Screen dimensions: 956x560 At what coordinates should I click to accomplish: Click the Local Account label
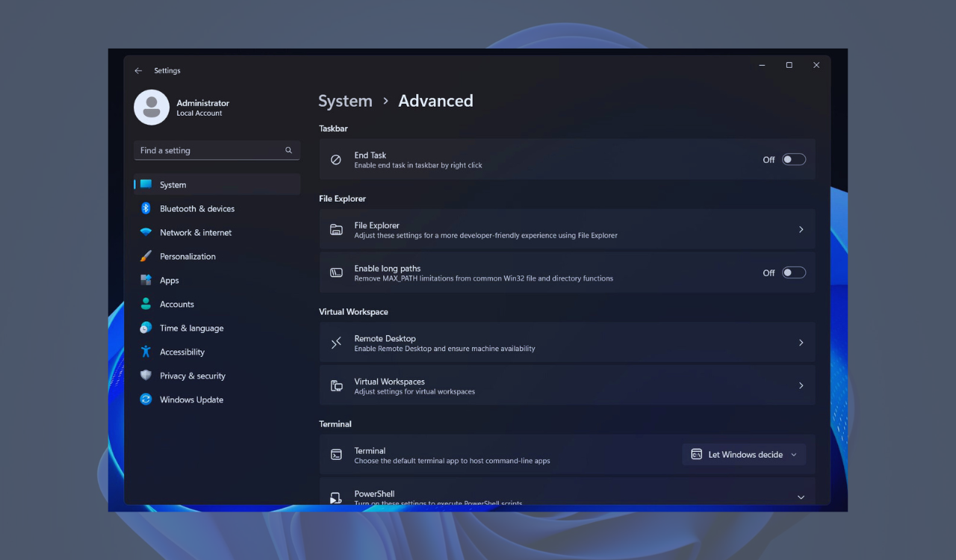199,113
